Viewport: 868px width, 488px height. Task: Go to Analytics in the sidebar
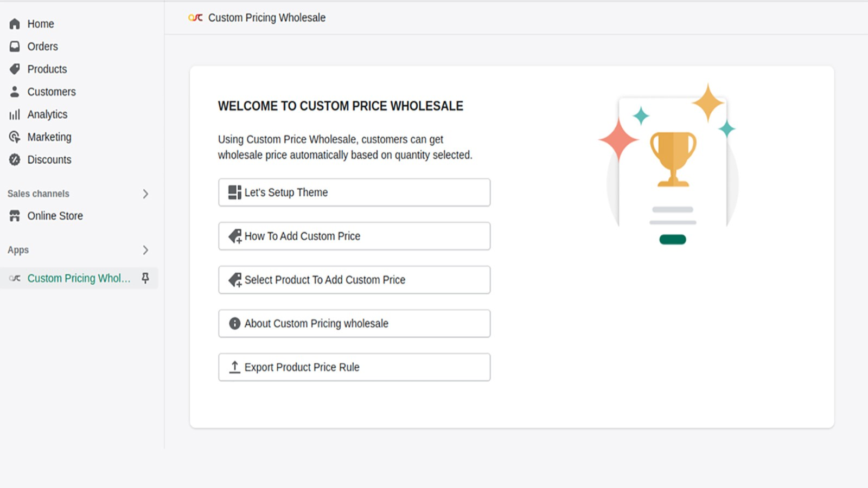pos(47,114)
